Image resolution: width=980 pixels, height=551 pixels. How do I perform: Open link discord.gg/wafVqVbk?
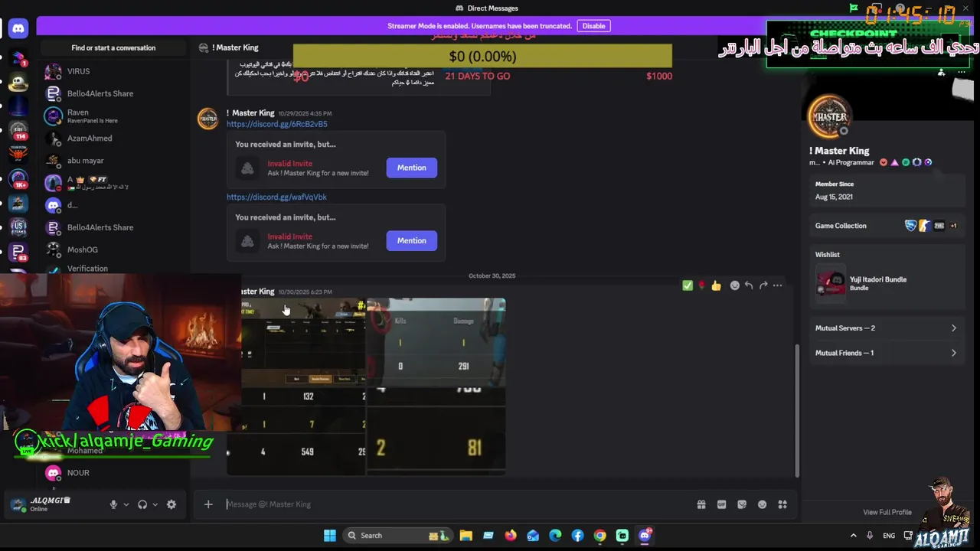click(276, 197)
